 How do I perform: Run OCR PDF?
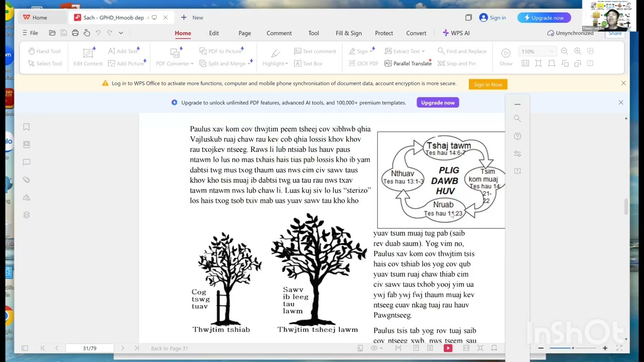point(363,63)
